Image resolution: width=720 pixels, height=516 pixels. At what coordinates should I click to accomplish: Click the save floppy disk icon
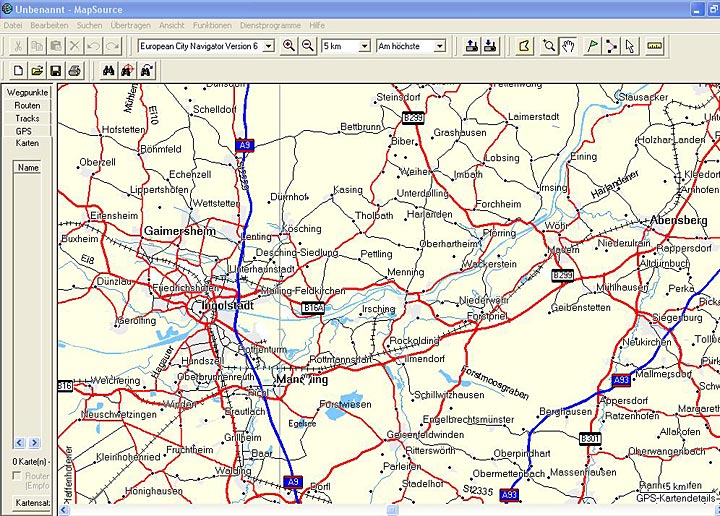pos(56,70)
